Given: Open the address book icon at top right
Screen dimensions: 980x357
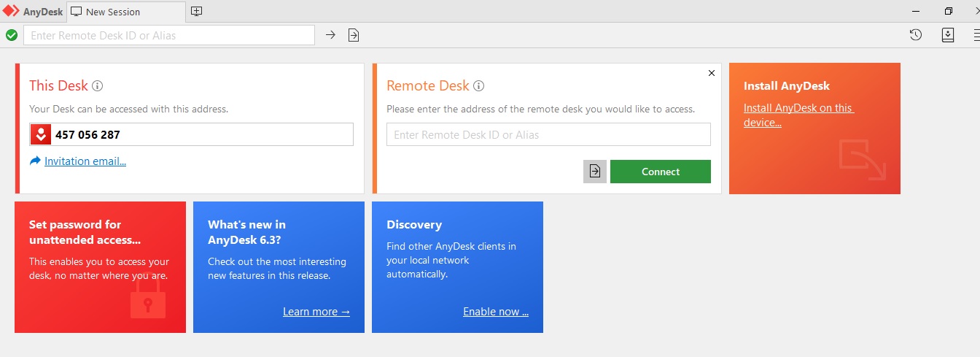Looking at the screenshot, I should [948, 35].
